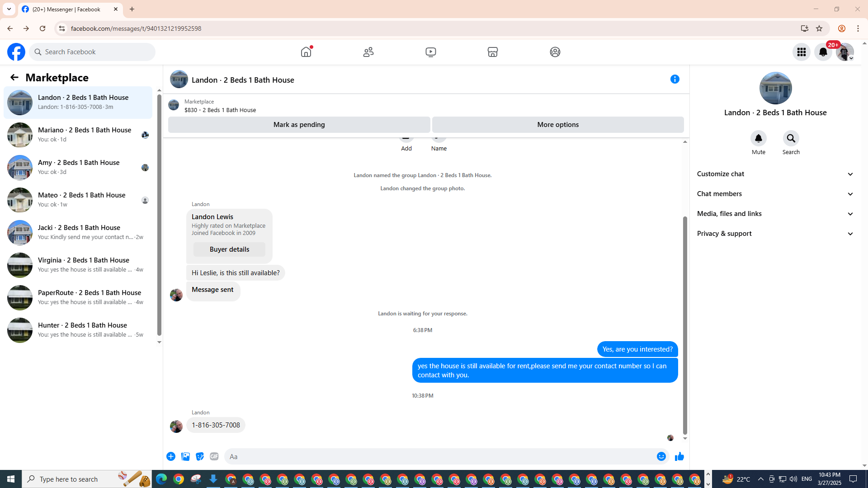Click the taskbar search box
This screenshot has height=488, width=868.
87,479
